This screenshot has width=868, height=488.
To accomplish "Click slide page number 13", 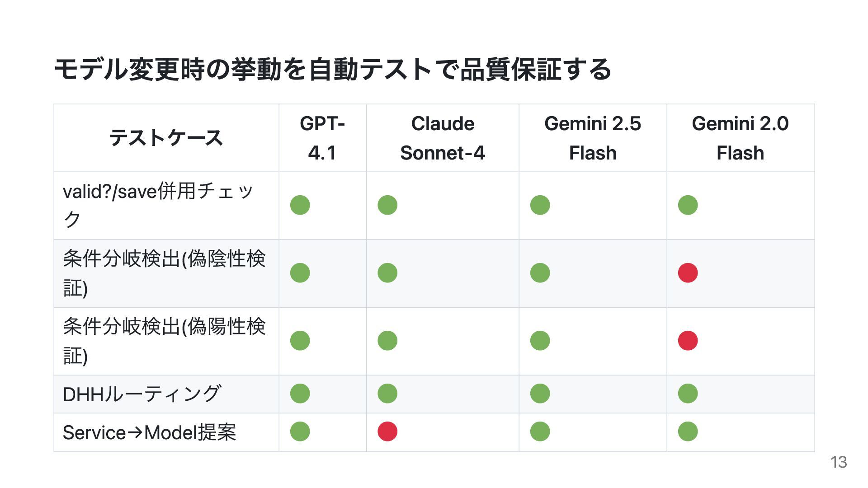I will [839, 462].
